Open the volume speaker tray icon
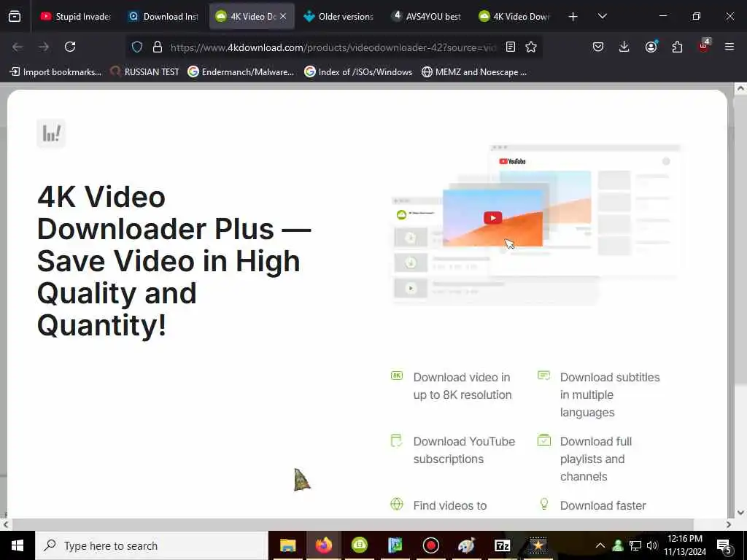This screenshot has height=560, width=747. point(652,545)
